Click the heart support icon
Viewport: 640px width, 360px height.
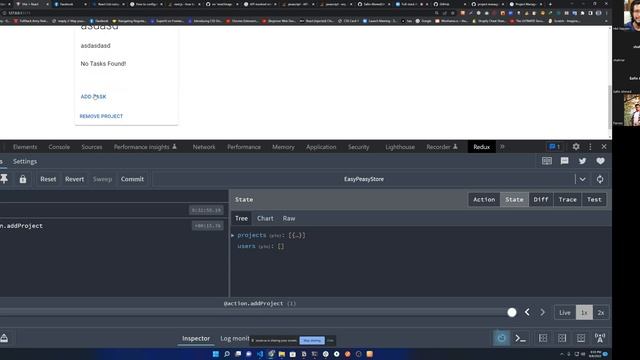[600, 161]
